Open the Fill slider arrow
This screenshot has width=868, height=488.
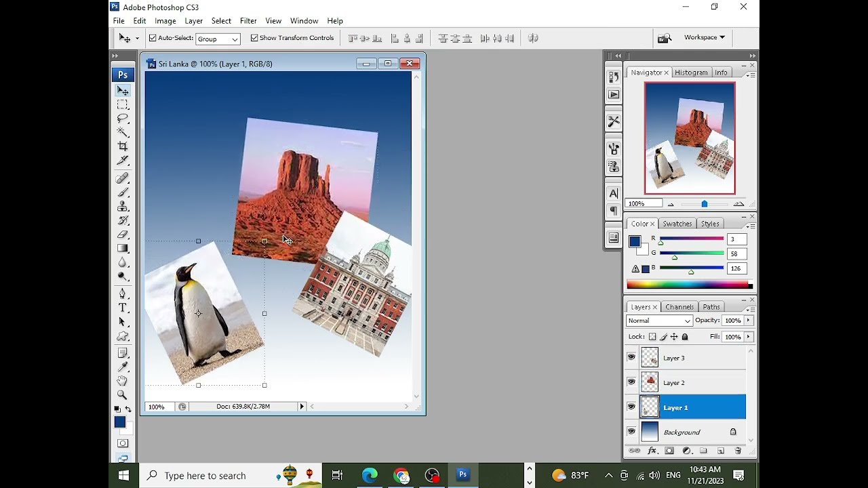[749, 337]
